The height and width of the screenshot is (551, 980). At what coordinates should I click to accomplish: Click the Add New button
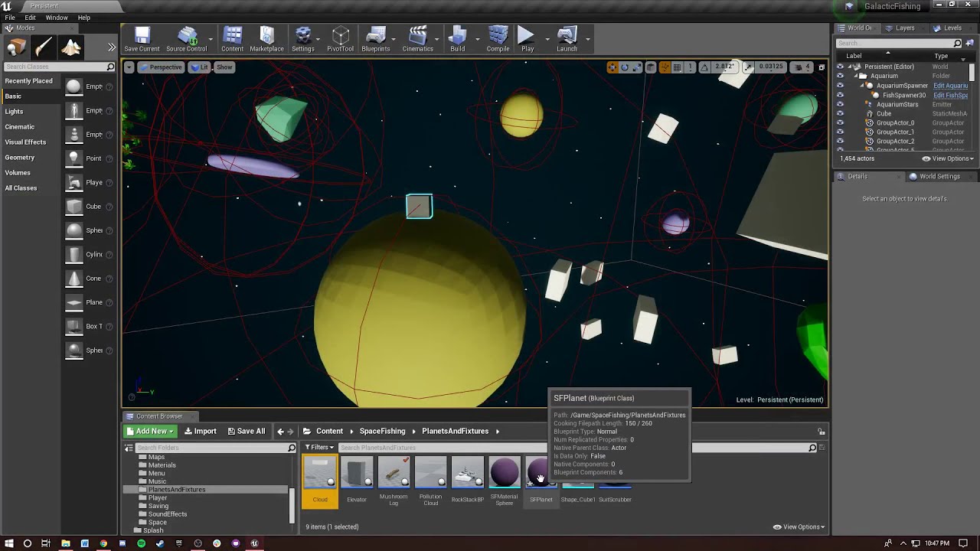pyautogui.click(x=150, y=431)
